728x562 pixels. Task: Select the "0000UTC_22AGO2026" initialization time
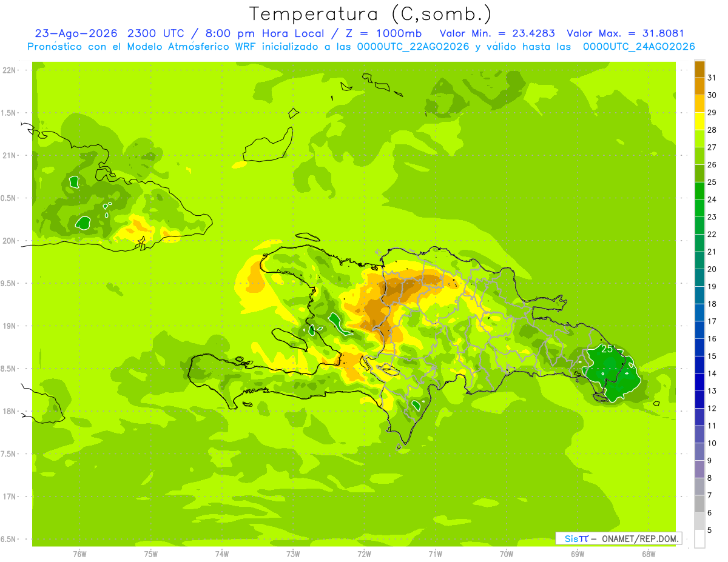[x=412, y=47]
